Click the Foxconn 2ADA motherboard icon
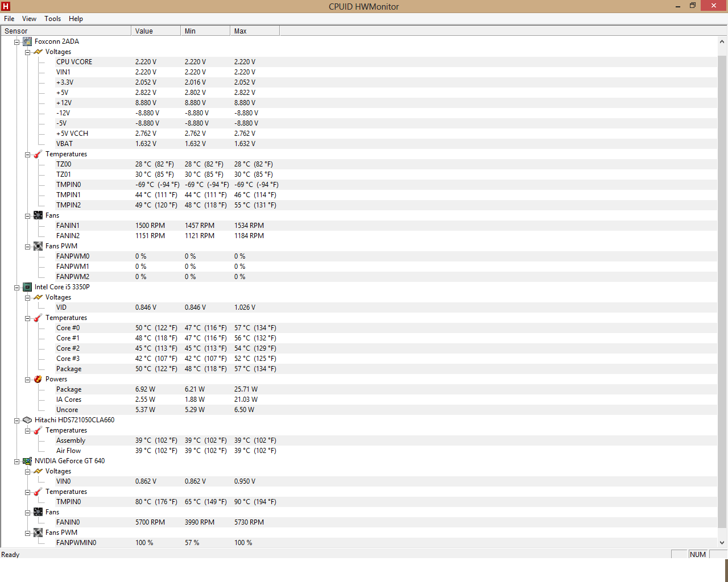728x582 pixels. click(x=27, y=41)
